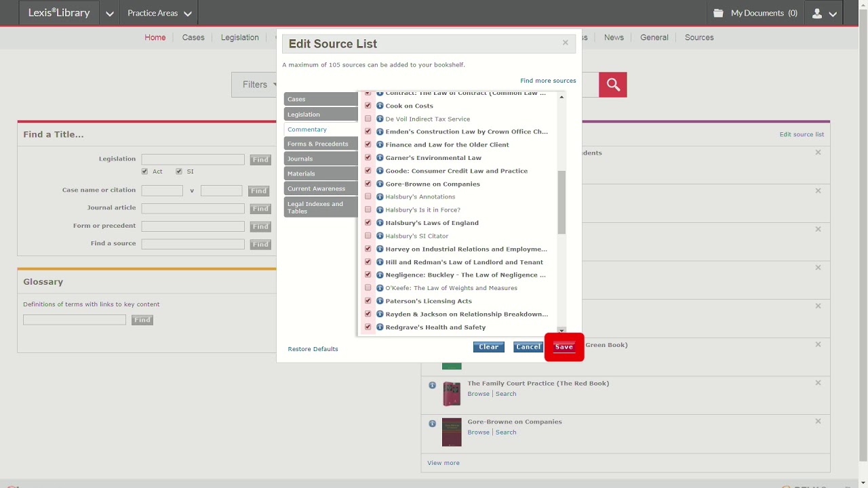Click info icon beside The Family Court Practice
This screenshot has height=488, width=868.
tap(432, 385)
